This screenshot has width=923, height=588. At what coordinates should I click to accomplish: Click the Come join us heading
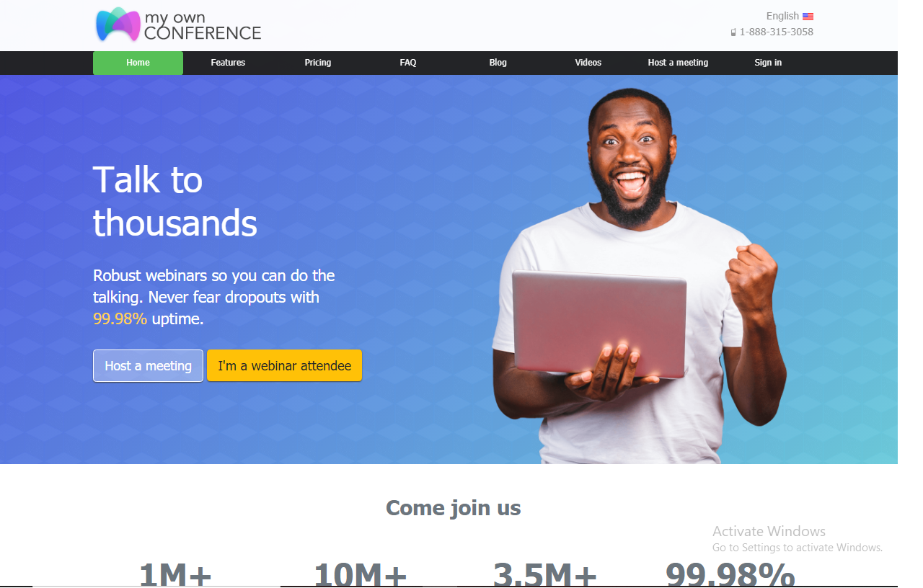(x=454, y=508)
